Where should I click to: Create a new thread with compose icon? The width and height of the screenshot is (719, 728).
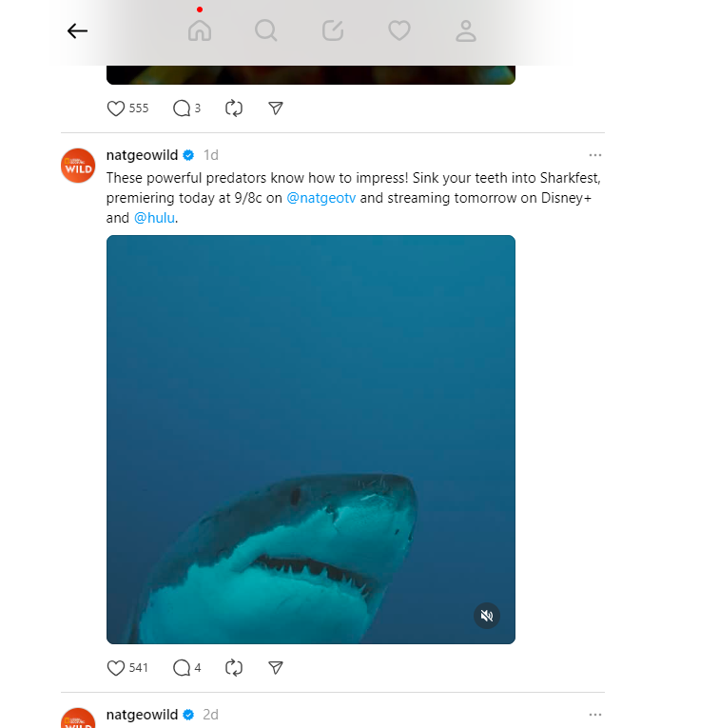click(333, 31)
